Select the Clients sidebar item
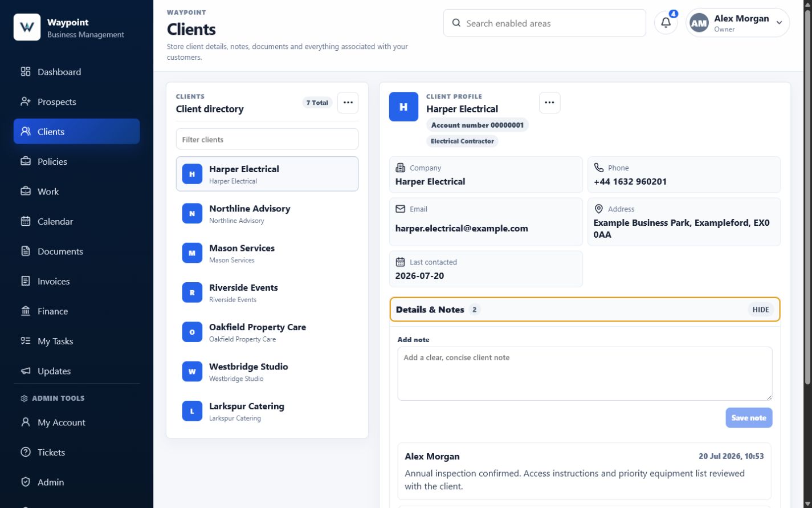The image size is (812, 508). 76,131
